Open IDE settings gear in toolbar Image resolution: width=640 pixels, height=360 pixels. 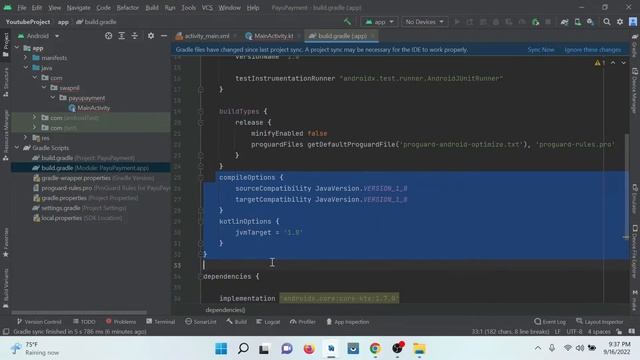pyautogui.click(x=620, y=22)
